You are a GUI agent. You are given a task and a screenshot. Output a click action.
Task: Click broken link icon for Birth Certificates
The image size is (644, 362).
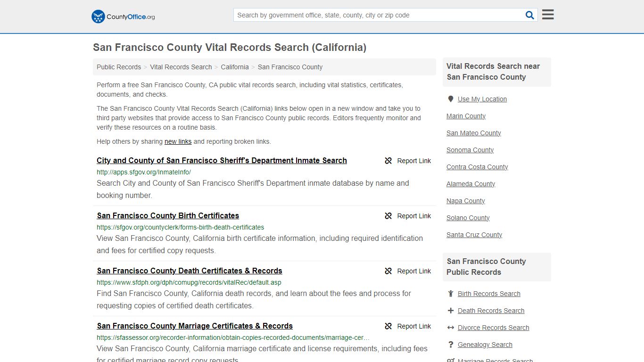coord(388,216)
